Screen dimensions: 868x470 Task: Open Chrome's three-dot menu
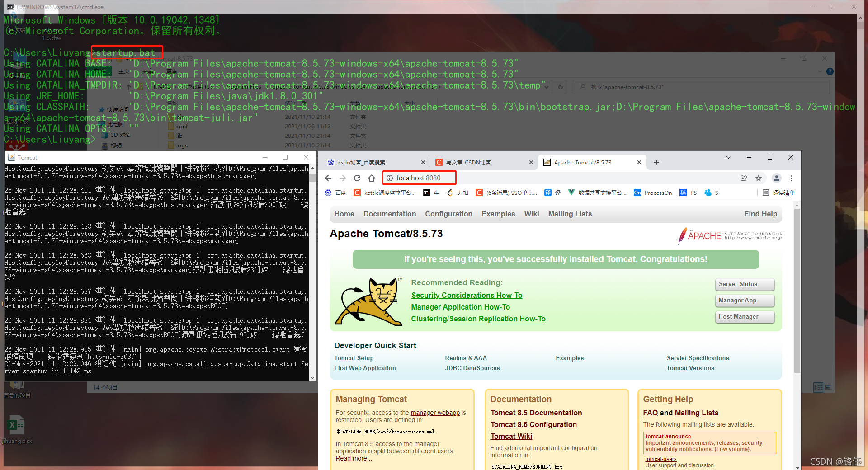791,178
